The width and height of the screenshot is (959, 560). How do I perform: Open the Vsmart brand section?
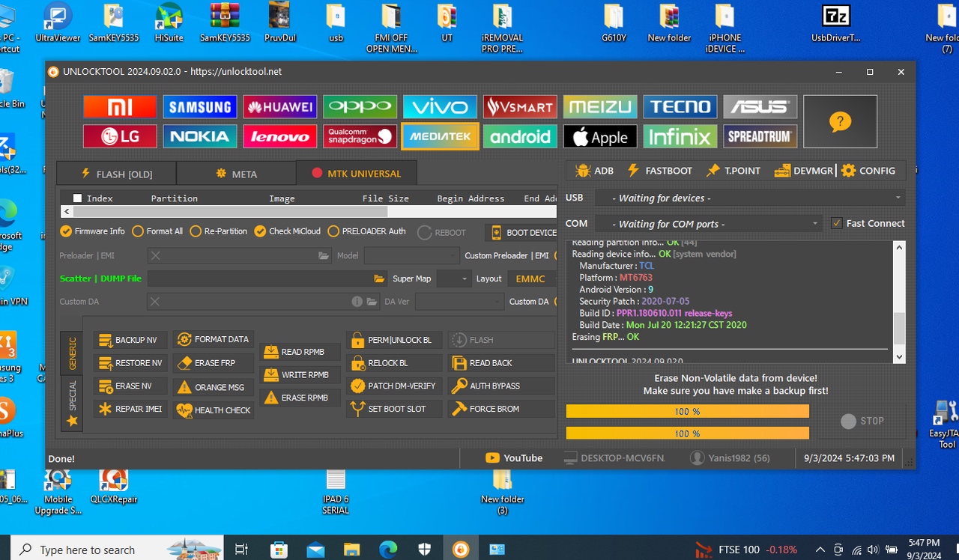[x=520, y=106]
